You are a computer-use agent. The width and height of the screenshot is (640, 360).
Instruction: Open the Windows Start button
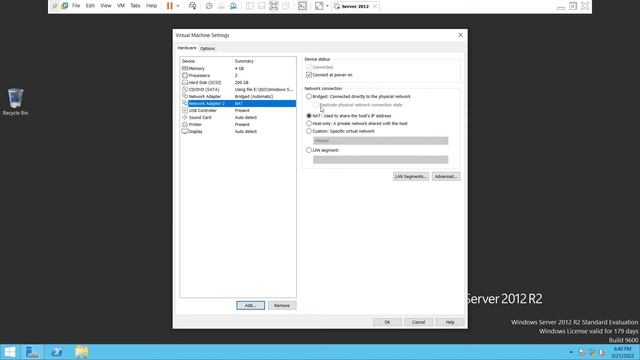pos(9,352)
